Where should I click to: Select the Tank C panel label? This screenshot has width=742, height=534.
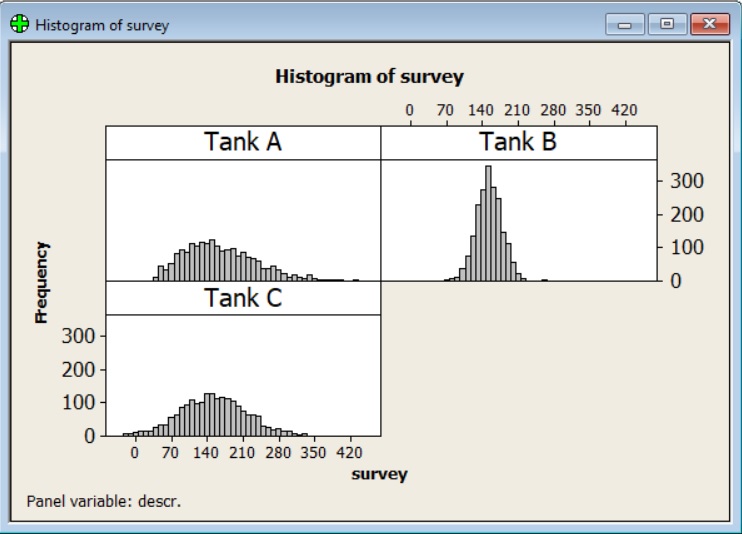click(243, 298)
